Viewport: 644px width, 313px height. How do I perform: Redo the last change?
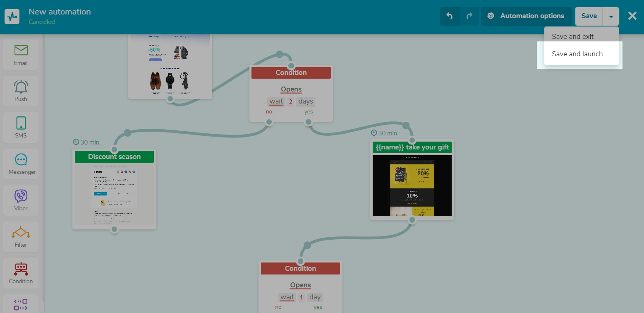tap(469, 16)
